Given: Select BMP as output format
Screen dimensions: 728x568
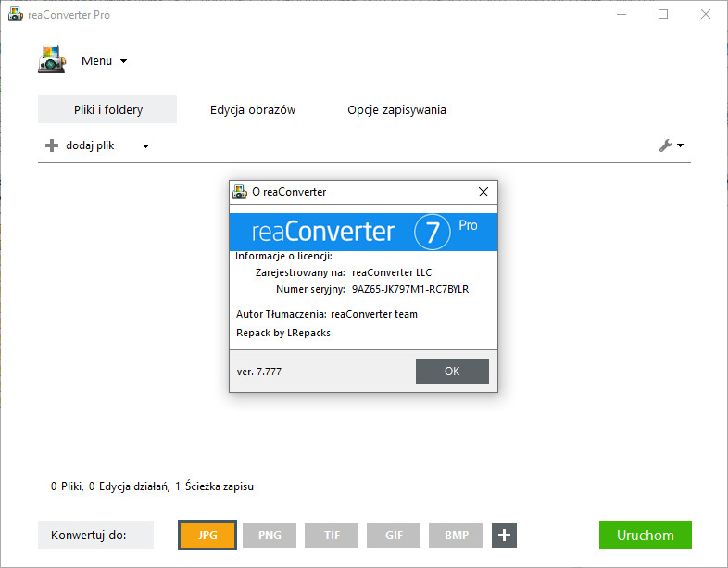Looking at the screenshot, I should point(456,535).
